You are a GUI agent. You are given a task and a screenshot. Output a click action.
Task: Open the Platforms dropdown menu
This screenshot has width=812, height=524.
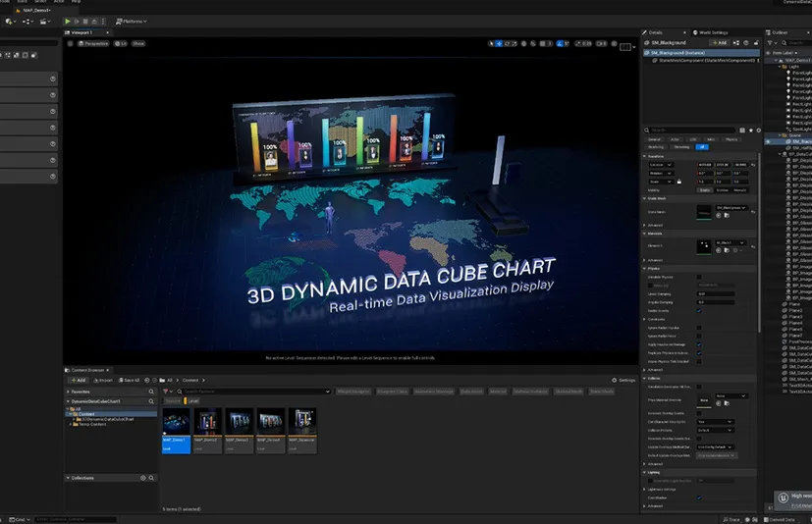pos(132,22)
